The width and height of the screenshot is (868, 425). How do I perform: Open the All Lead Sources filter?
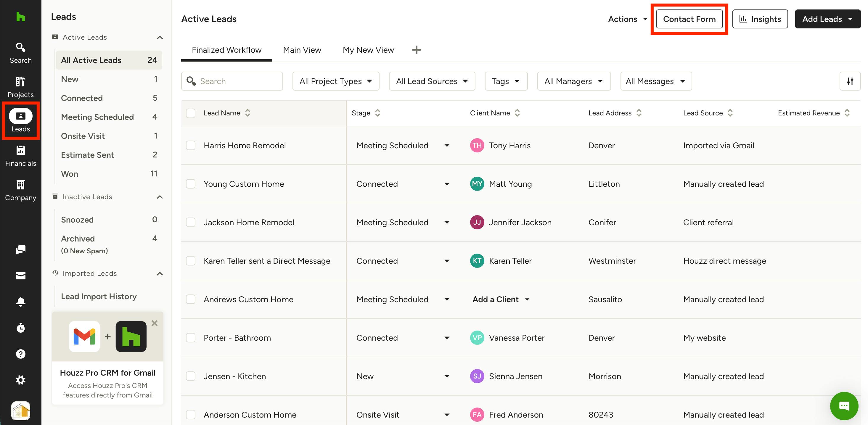coord(432,81)
